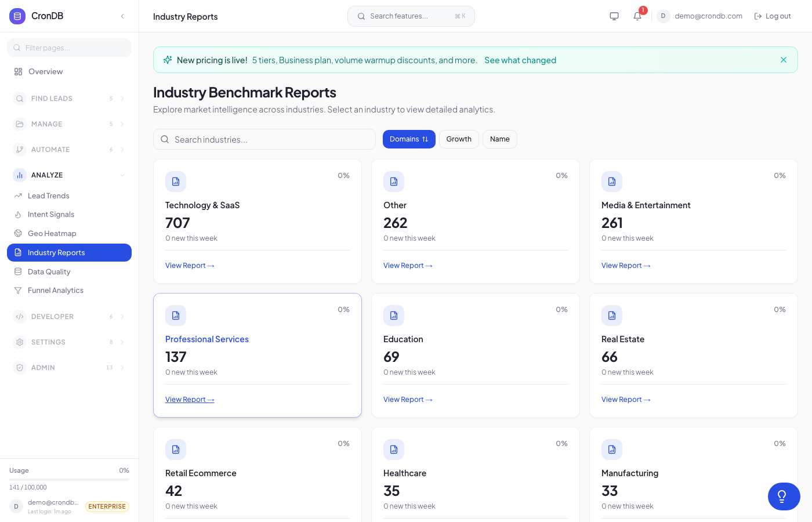
Task: Click demo@crondb.com in the header
Action: (709, 16)
